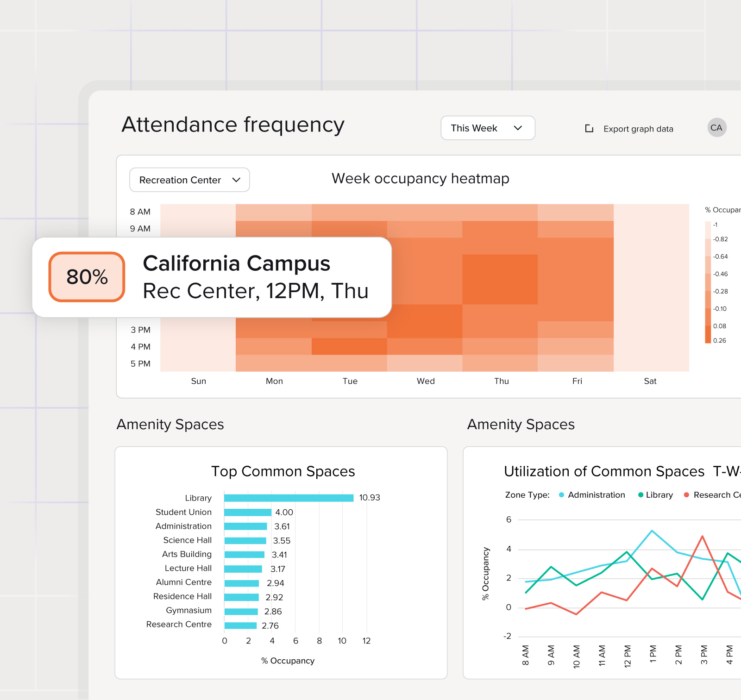The image size is (741, 700).
Task: Open the This Week time range dropdown
Action: [488, 128]
